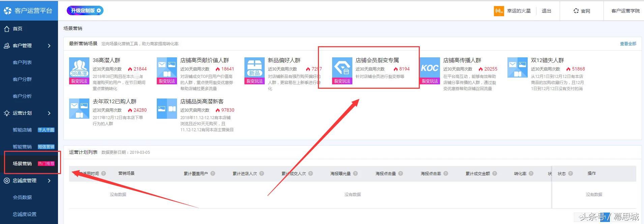Click the usage count 51868
644x224 pixels.
pos(578,69)
